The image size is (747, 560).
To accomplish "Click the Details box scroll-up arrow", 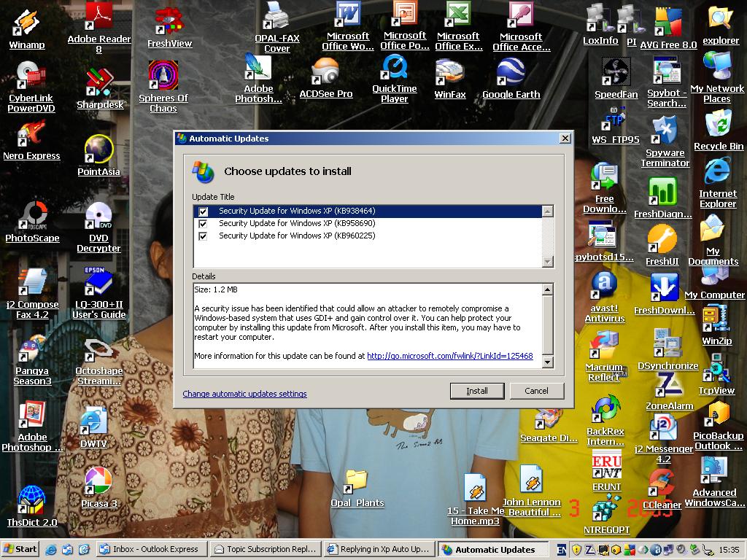I will 548,289.
